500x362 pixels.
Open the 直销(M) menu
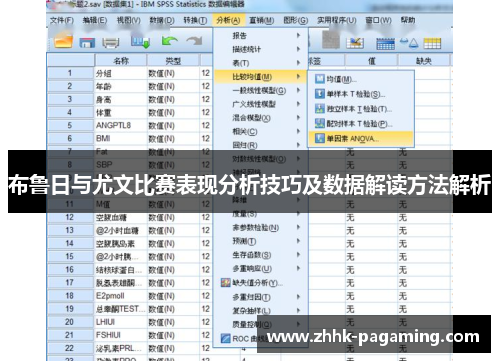262,20
